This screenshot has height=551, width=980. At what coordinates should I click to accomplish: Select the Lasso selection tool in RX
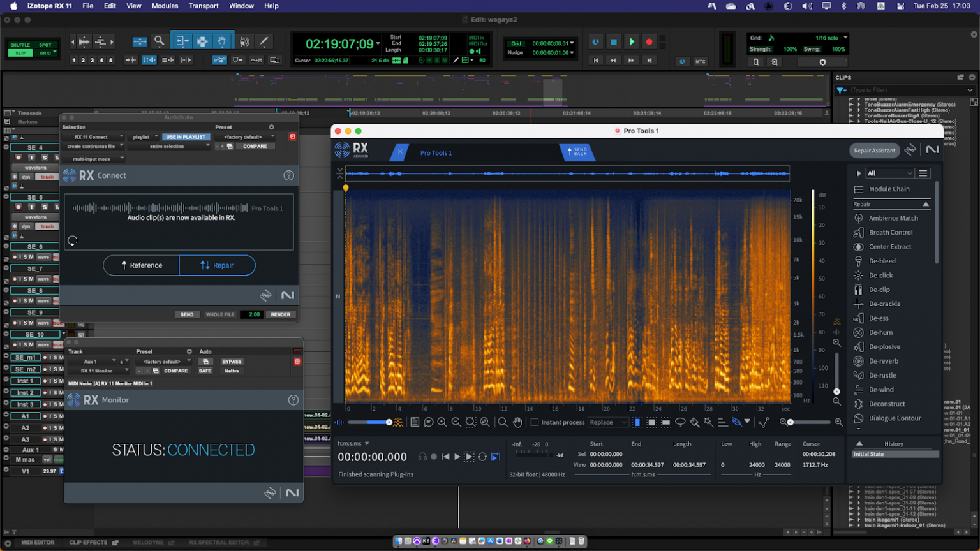[680, 422]
